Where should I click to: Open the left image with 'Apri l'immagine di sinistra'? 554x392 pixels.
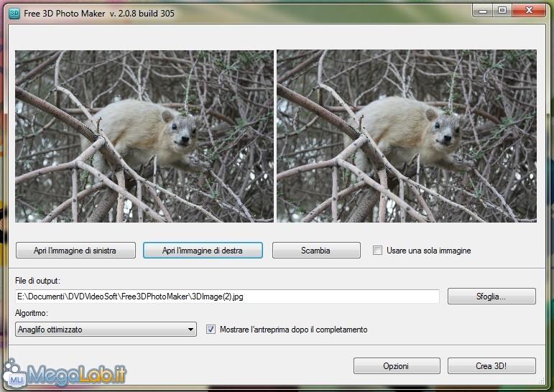point(75,251)
